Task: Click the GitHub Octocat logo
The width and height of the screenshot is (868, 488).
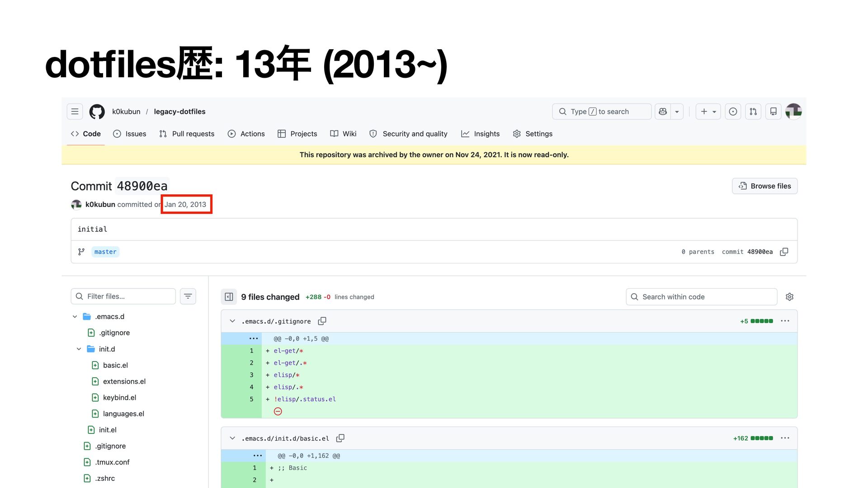Action: click(97, 112)
